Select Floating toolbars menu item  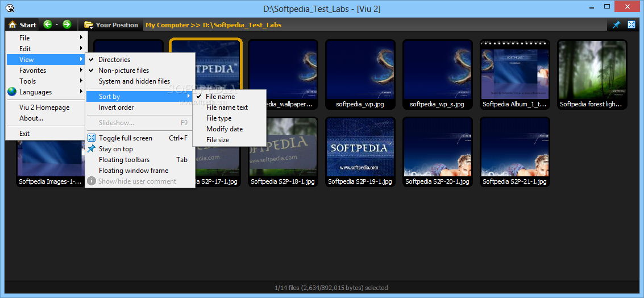[140, 159]
